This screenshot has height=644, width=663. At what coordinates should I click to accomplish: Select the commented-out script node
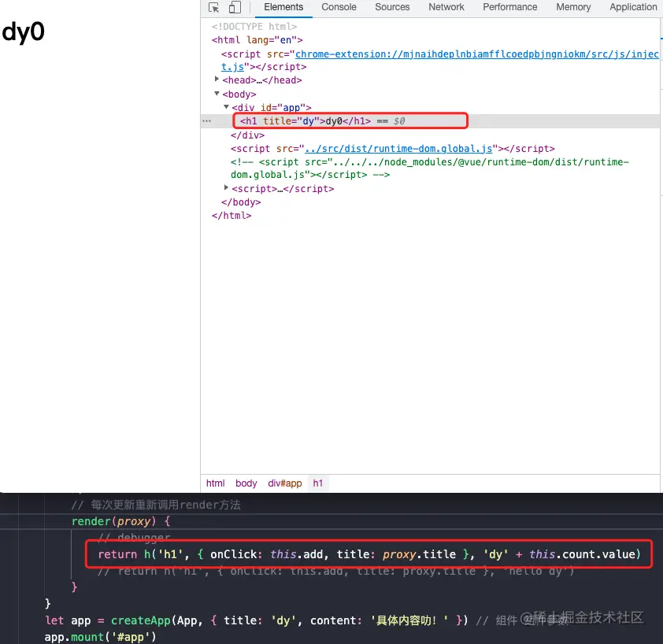430,168
